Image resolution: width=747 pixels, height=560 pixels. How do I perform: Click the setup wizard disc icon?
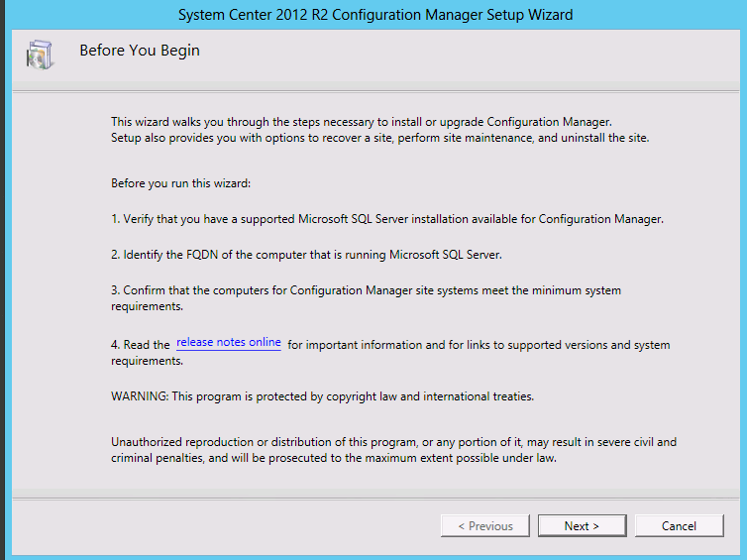[x=40, y=55]
